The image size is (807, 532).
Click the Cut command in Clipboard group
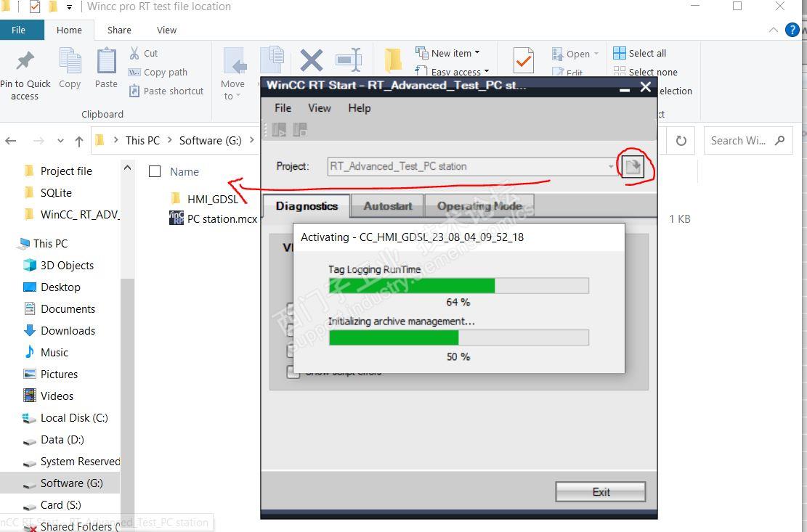144,54
